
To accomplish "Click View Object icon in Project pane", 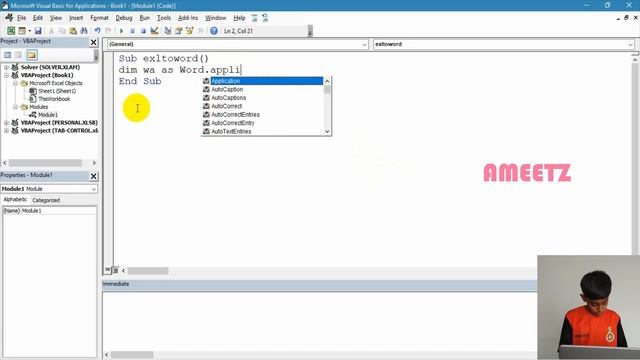I will pos(18,55).
